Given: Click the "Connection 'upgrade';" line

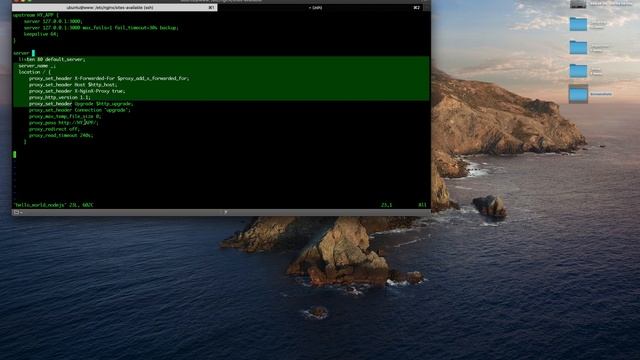Looking at the screenshot, I should [80, 110].
